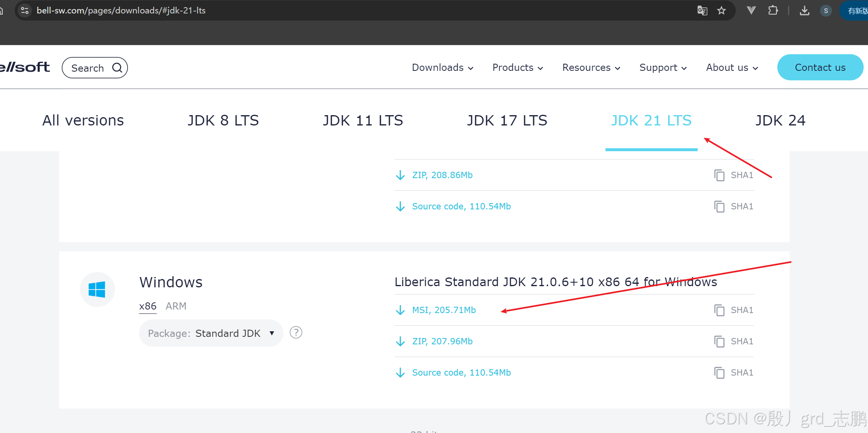868x433 pixels.
Task: Copy SHA1 for ZIP 208.86Mb file
Action: (x=733, y=175)
